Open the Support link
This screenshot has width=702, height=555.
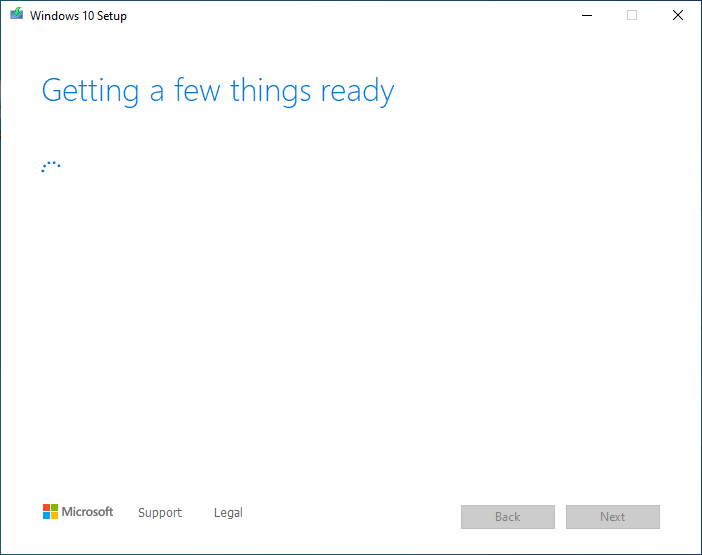click(160, 513)
